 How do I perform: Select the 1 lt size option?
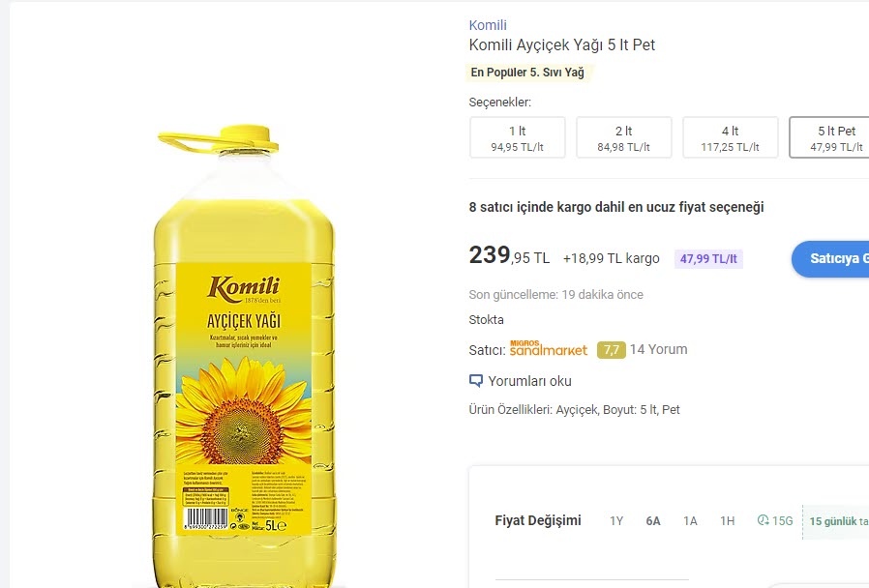point(517,137)
